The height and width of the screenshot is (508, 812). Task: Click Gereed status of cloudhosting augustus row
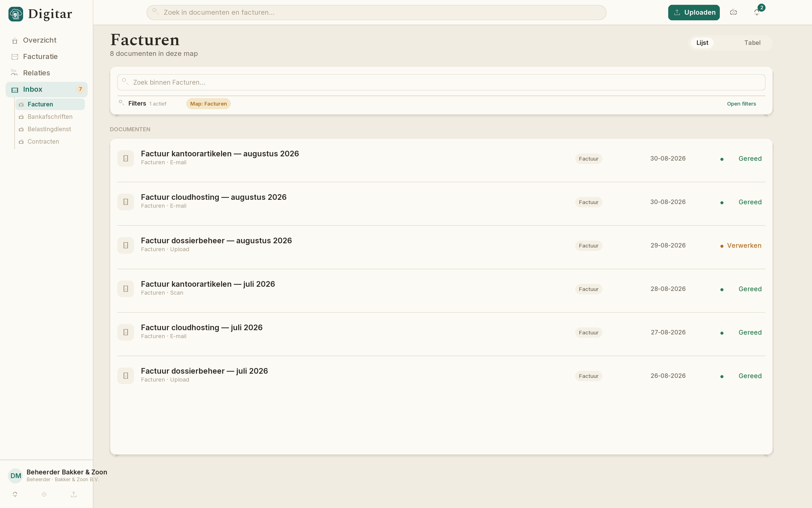(x=750, y=202)
